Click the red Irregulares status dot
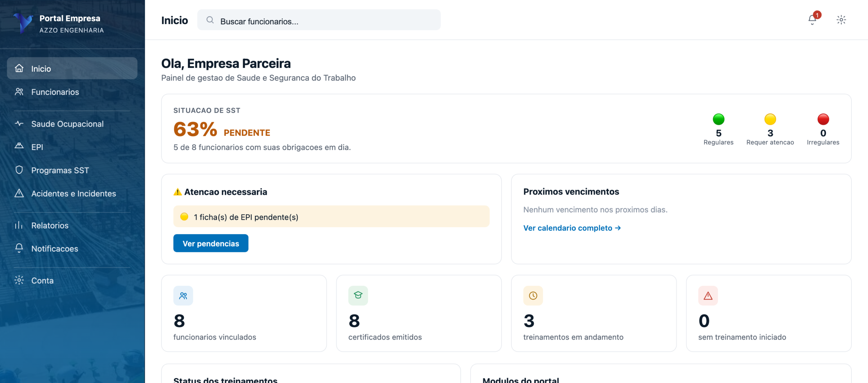Image resolution: width=868 pixels, height=383 pixels. click(823, 119)
